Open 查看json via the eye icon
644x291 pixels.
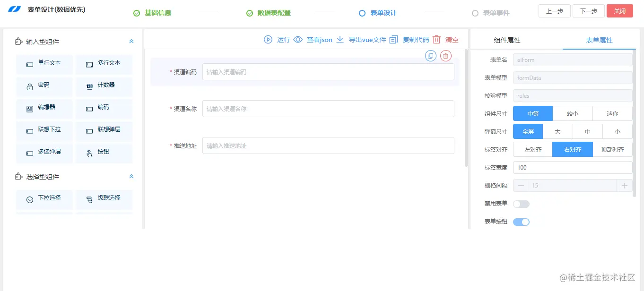click(x=297, y=40)
